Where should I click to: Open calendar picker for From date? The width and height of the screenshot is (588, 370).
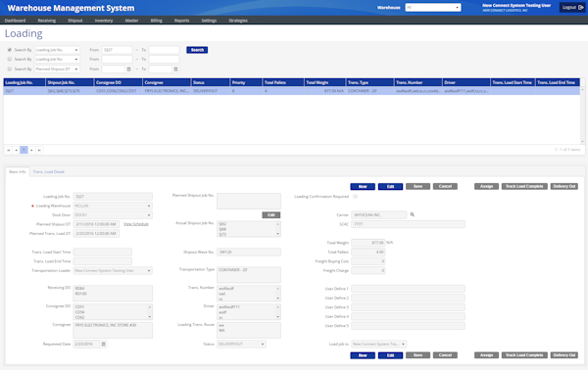128,69
